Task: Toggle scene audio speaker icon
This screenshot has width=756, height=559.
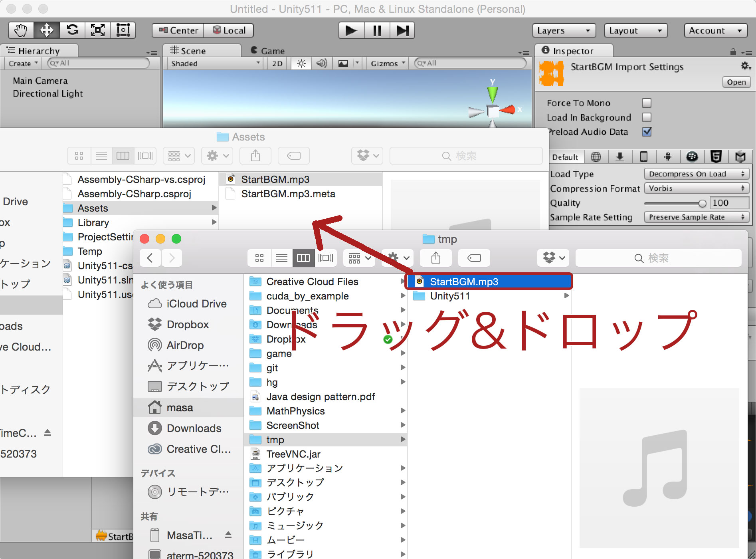Action: 322,63
